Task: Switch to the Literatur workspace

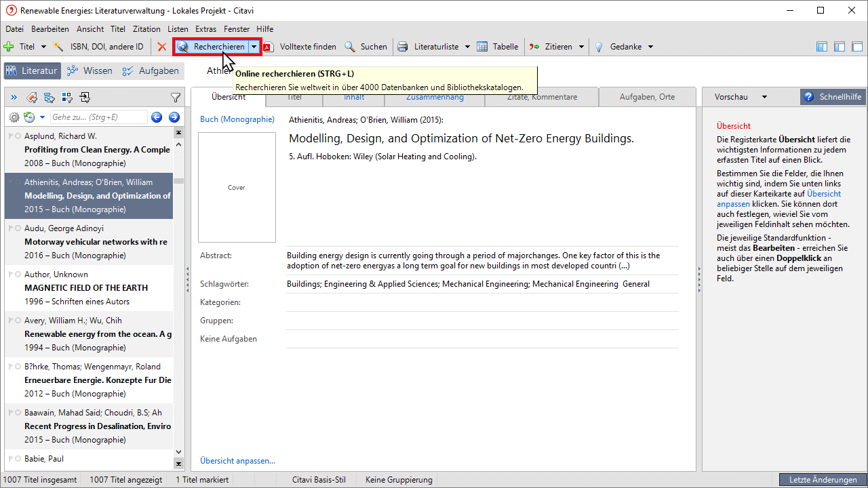Action: coord(33,70)
